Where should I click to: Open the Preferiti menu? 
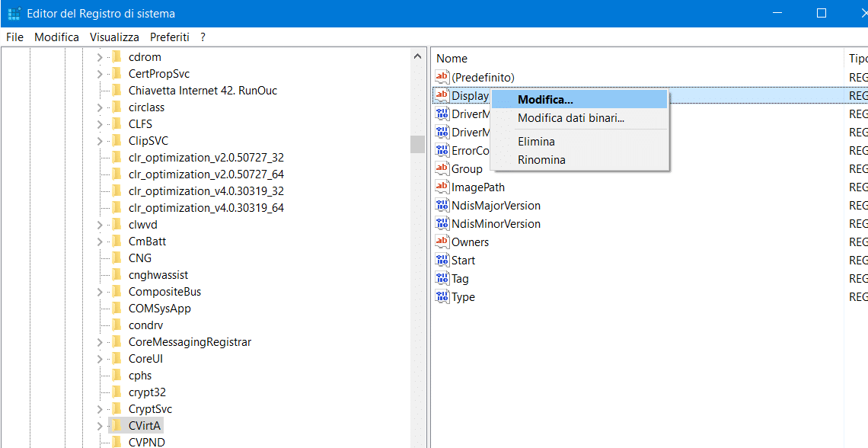[x=169, y=37]
